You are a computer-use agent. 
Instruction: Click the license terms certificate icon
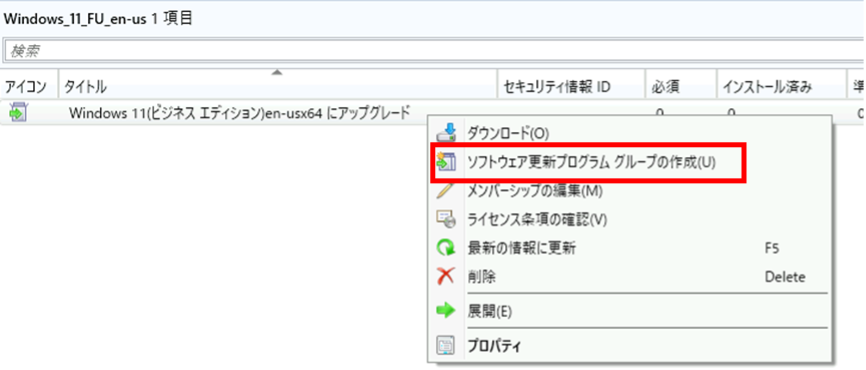(446, 220)
